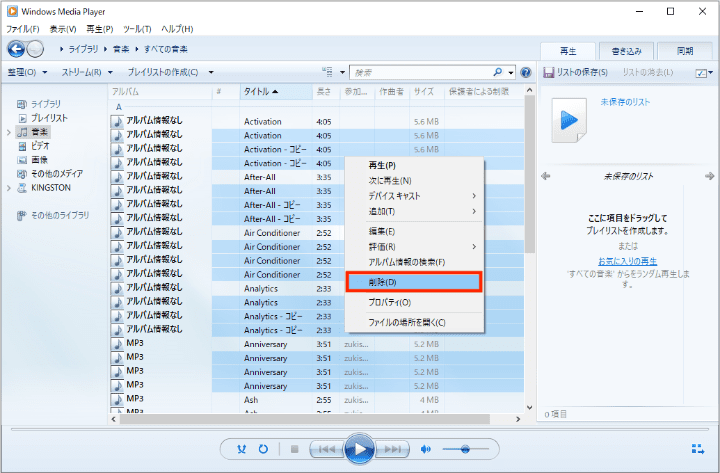
Task: Toggle repeat playback
Action: pos(263,449)
